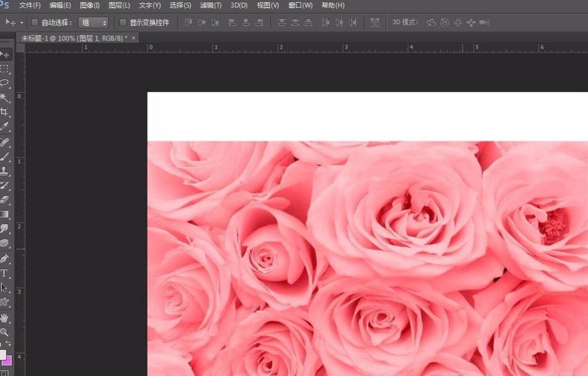Screen dimensions: 588x376
Task: Open the 文件(F) menu
Action: 30,5
